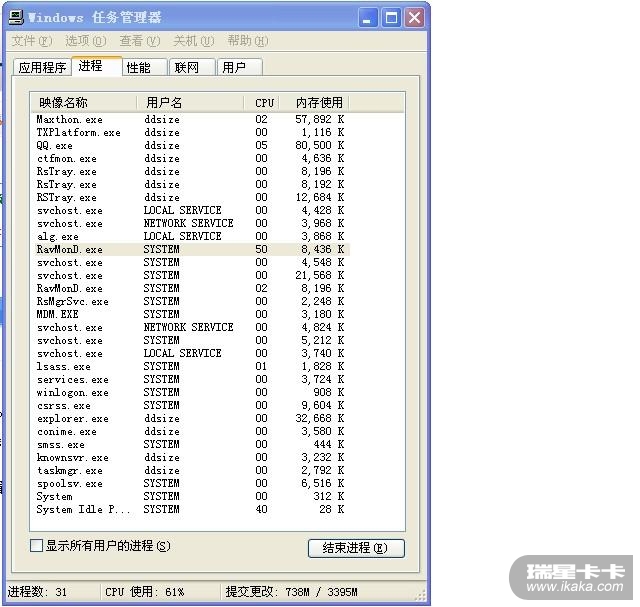Click 进程数: 31 in status bar
The height and width of the screenshot is (607, 640).
pos(37,592)
